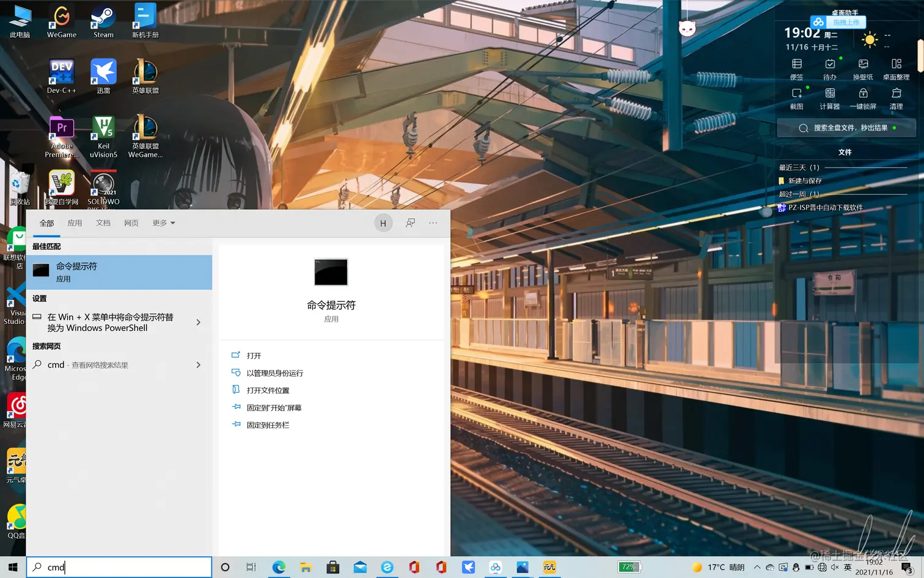
Task: Click the 便签 notes icon in the desktop assistant
Action: pyautogui.click(x=797, y=69)
